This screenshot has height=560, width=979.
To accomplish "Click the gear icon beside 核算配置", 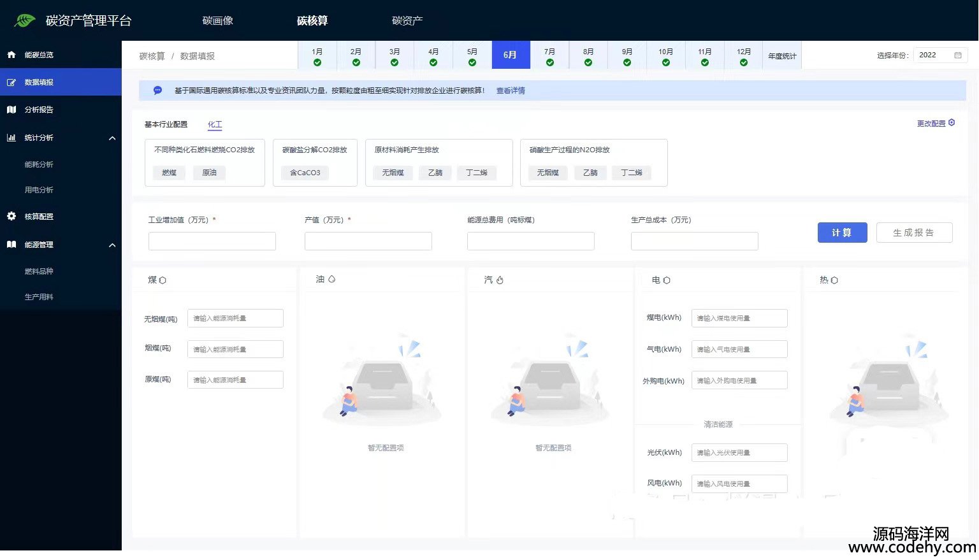I will point(11,217).
